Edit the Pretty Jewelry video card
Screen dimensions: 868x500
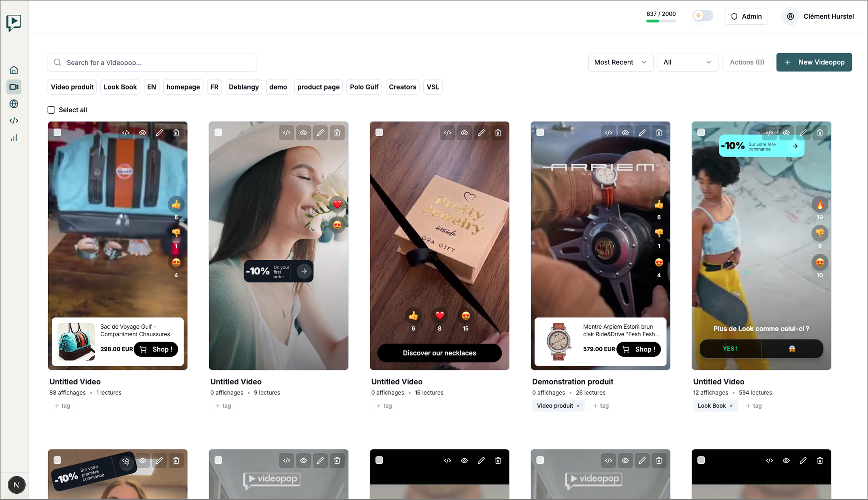pos(481,133)
